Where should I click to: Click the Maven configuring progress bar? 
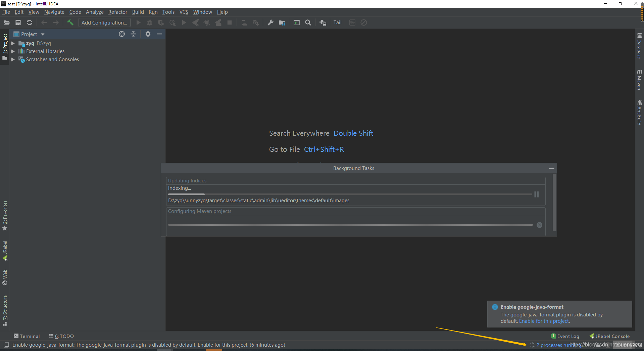point(350,225)
